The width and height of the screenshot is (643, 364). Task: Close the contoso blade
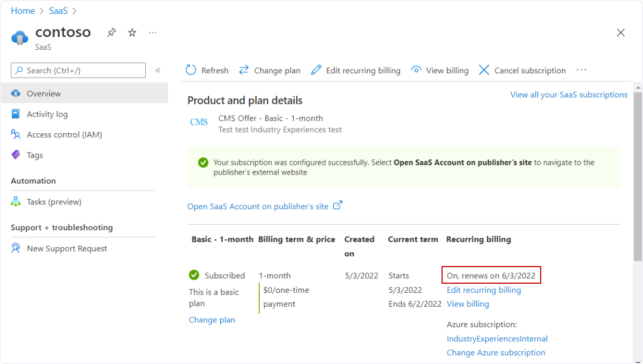(620, 33)
